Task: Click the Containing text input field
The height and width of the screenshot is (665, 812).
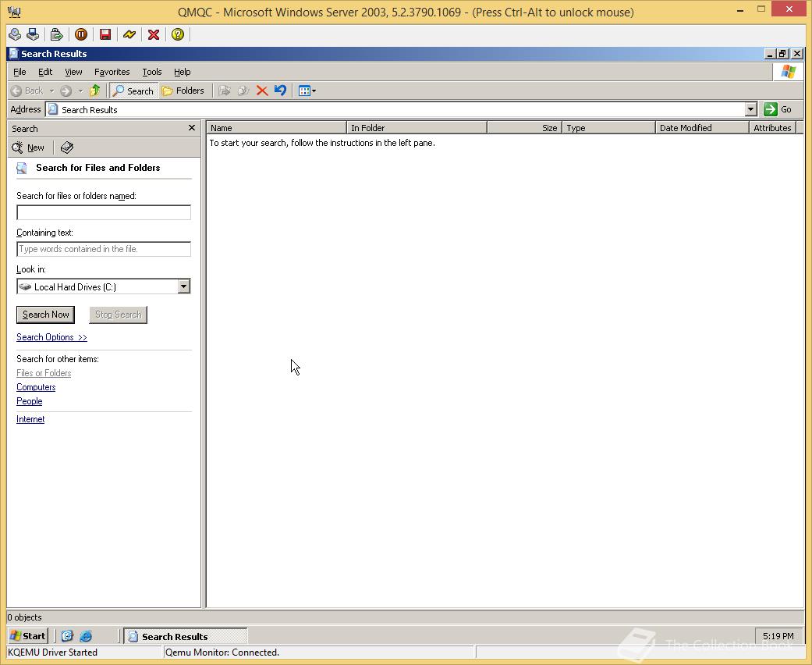Action: [x=104, y=249]
